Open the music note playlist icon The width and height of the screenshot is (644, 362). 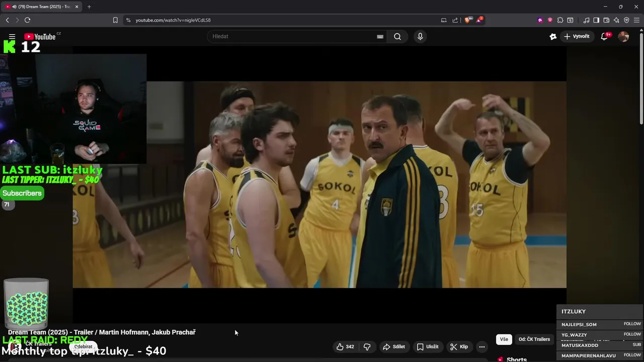586,20
